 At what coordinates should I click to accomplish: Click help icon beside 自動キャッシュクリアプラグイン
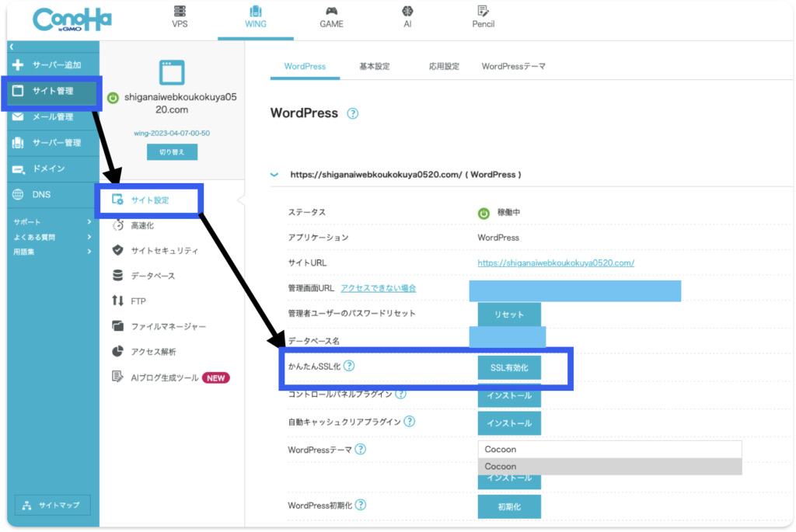click(x=409, y=422)
